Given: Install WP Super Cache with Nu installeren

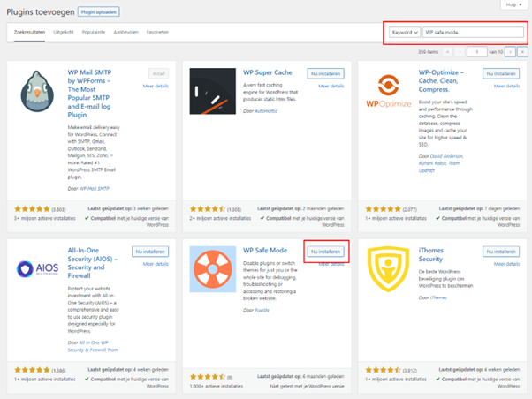Looking at the screenshot, I should pos(325,73).
